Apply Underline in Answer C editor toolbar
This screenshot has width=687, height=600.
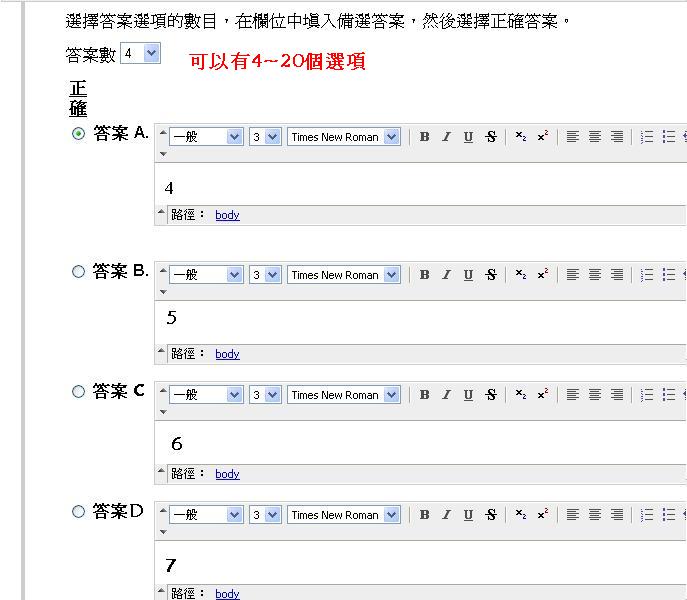pyautogui.click(x=468, y=395)
